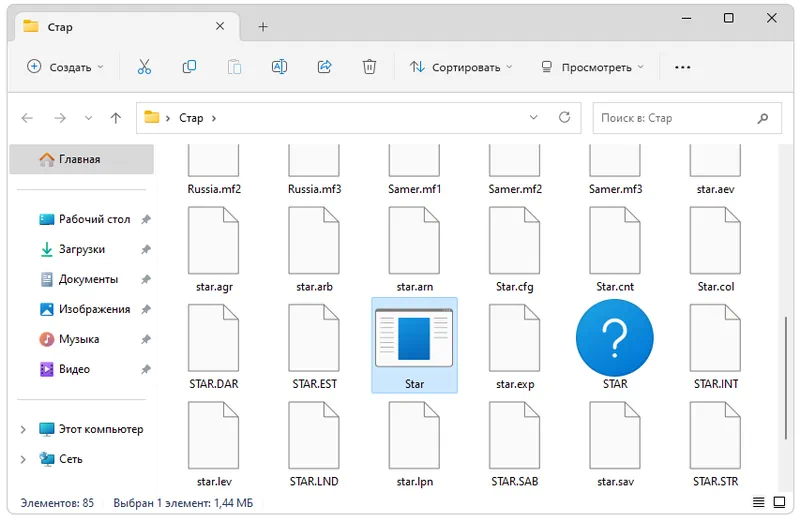The height and width of the screenshot is (521, 800).
Task: Open recent locations dropdown arrow
Action: point(88,118)
